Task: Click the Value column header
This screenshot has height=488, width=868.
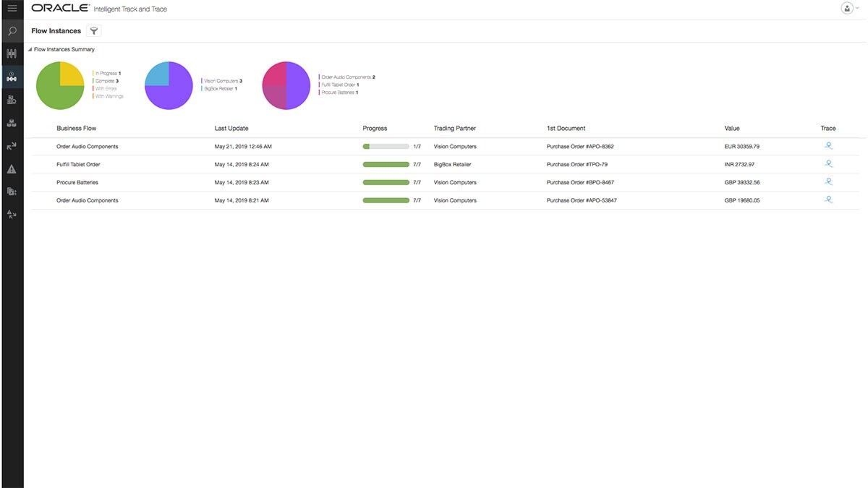Action: [x=732, y=128]
